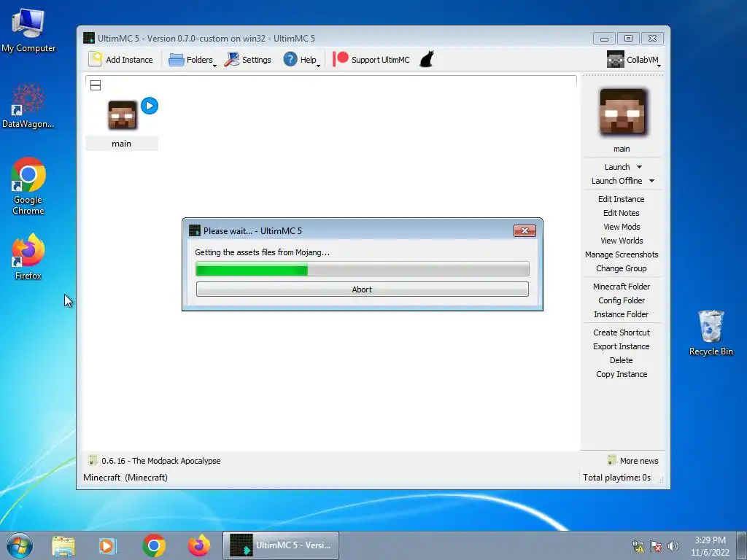747x560 pixels.
Task: Open the Minecraft Folder
Action: coord(622,286)
